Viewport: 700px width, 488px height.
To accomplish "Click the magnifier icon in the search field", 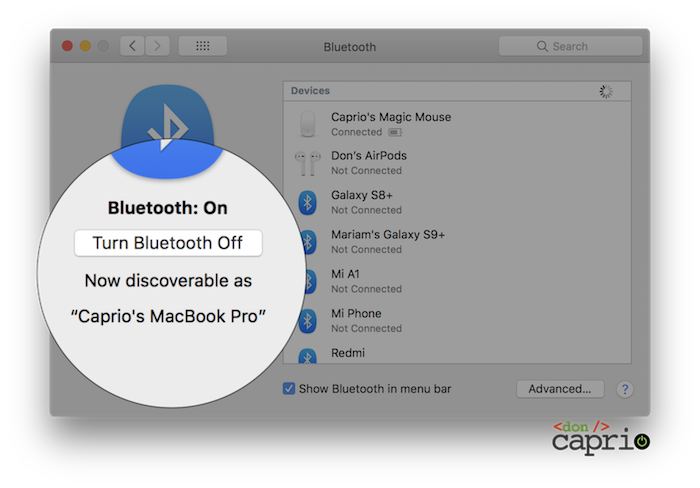I will point(542,46).
